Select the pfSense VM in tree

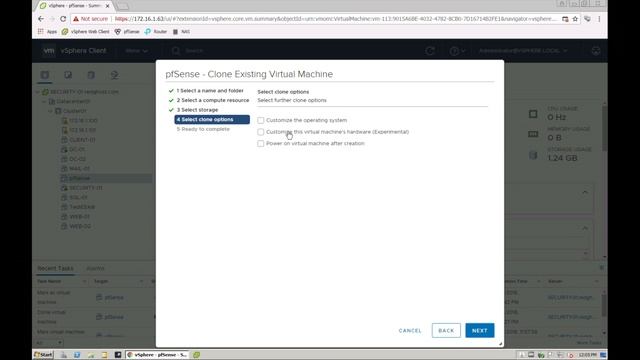[x=79, y=178]
